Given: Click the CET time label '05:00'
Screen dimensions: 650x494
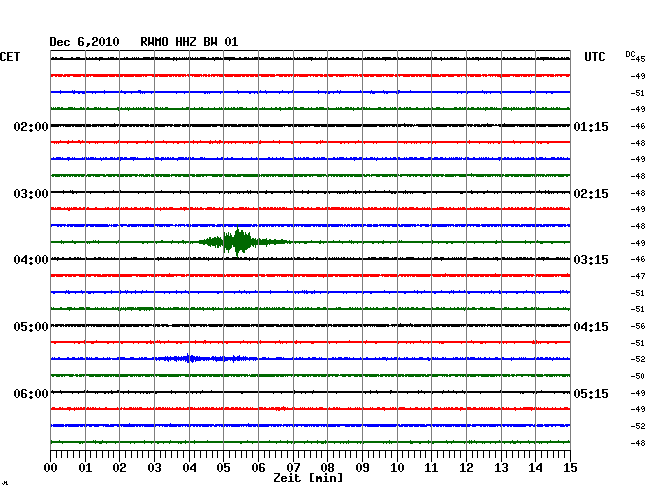Looking at the screenshot, I should [31, 327].
